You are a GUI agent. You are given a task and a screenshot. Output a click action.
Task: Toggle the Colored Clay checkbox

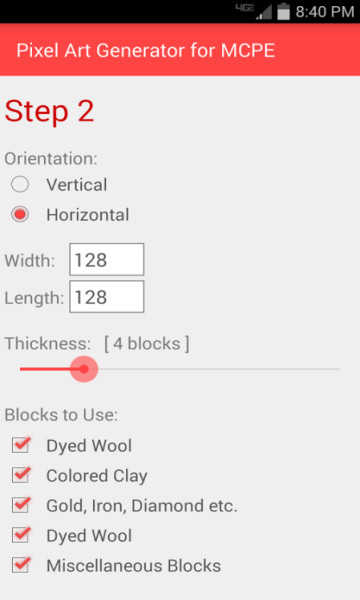click(21, 475)
